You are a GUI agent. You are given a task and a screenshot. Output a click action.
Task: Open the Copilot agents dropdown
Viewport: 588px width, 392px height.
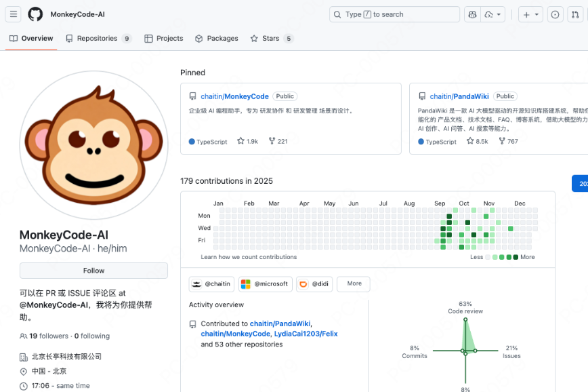(x=492, y=14)
